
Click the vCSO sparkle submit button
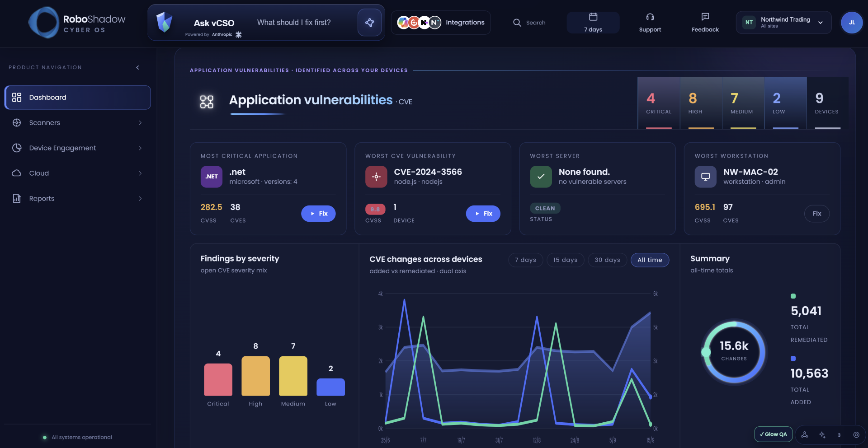369,23
